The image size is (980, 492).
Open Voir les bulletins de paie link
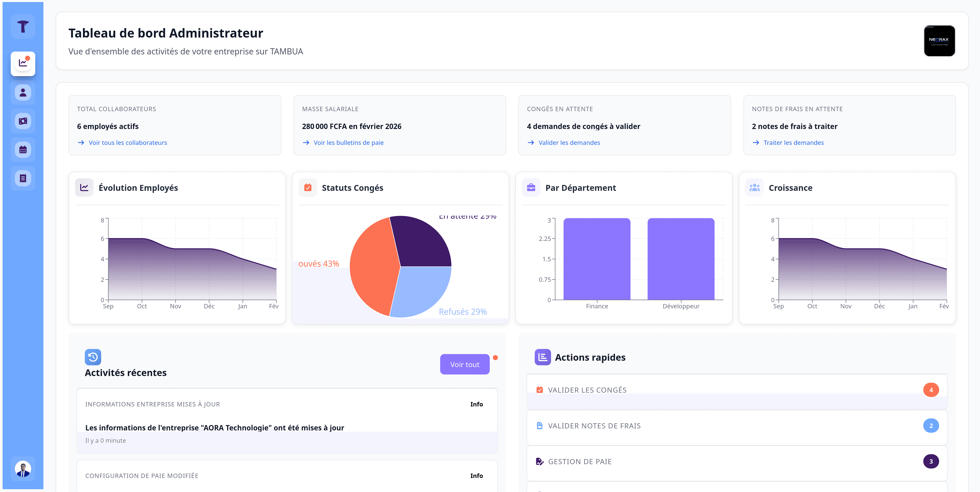[x=348, y=143]
